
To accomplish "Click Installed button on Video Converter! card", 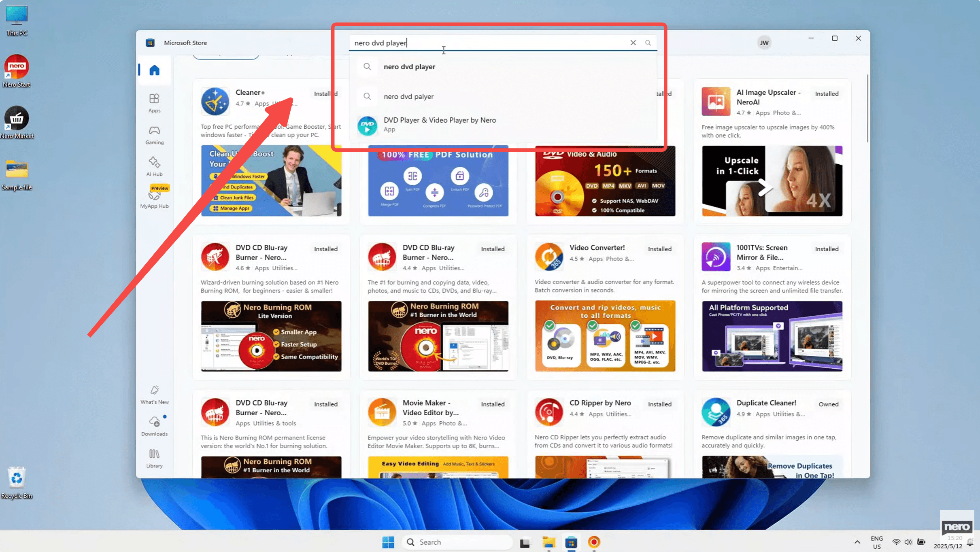I will [659, 249].
